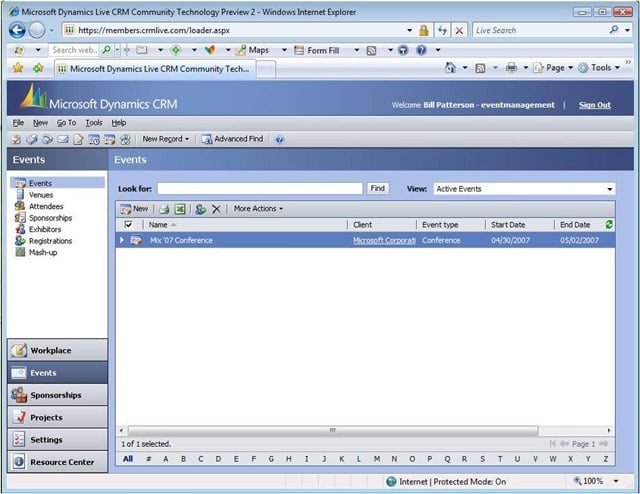Open the Active Events view dropdown
640x494 pixels.
(524, 189)
